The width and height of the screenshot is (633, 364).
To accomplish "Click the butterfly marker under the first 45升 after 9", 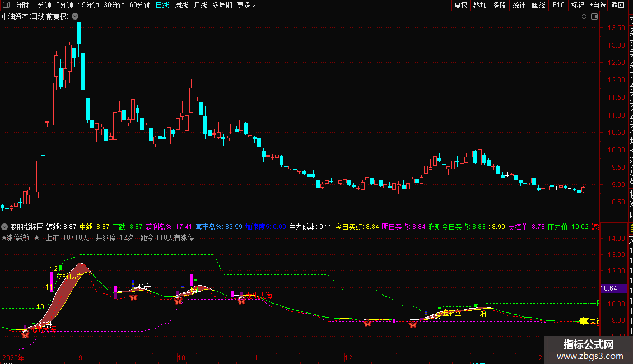I will coord(133,297).
